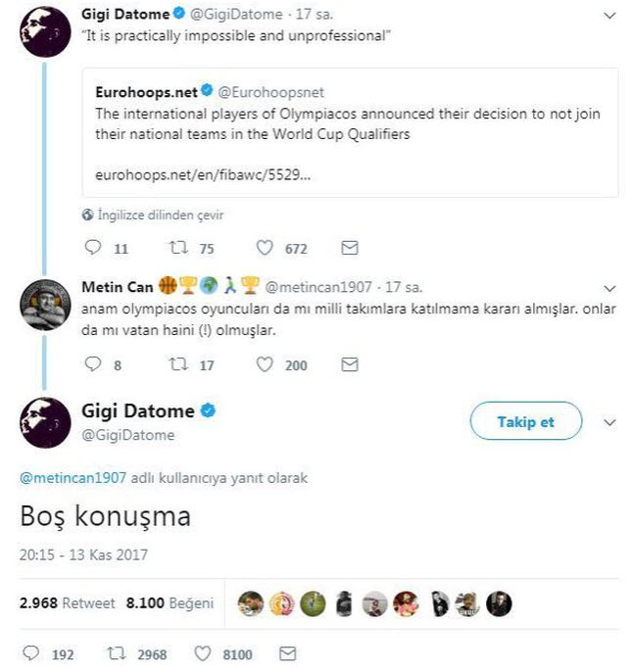Reply to Gigi Datome's first tweet
Screen dimensions: 632x672
coord(94,249)
